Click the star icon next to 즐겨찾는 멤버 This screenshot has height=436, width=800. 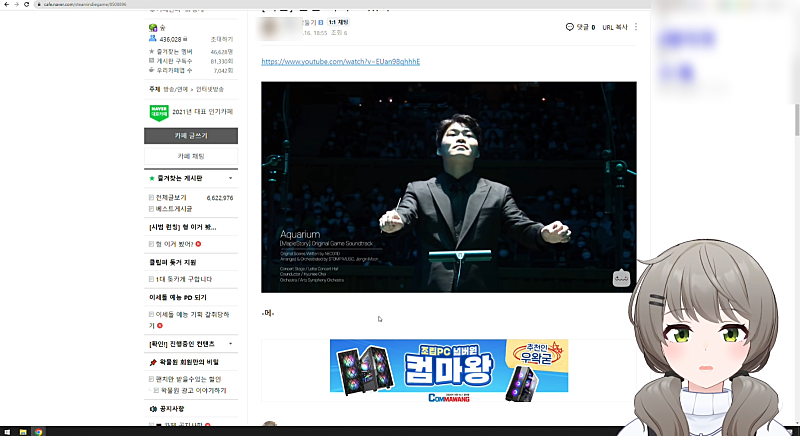pos(152,52)
